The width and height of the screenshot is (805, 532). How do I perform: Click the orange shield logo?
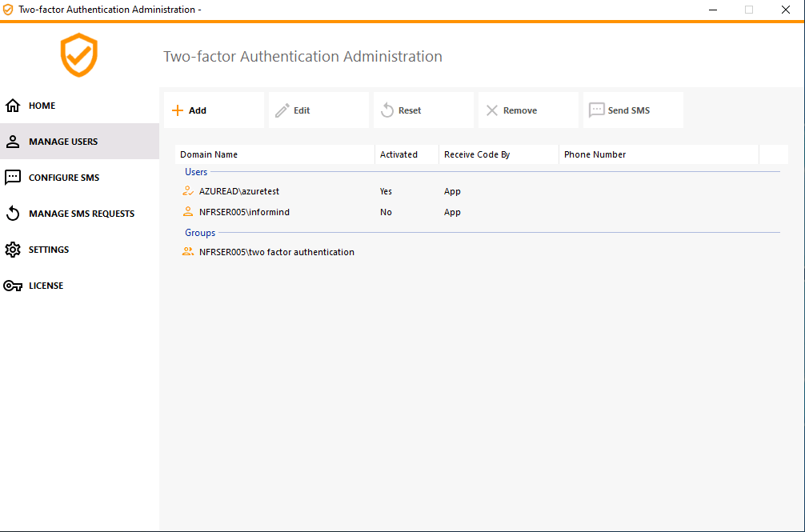point(79,55)
